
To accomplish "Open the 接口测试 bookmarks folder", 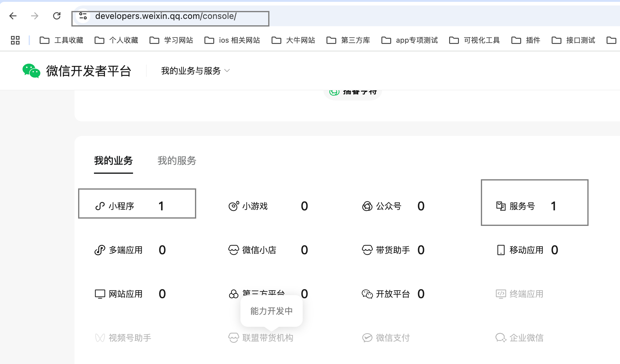I will click(x=574, y=40).
